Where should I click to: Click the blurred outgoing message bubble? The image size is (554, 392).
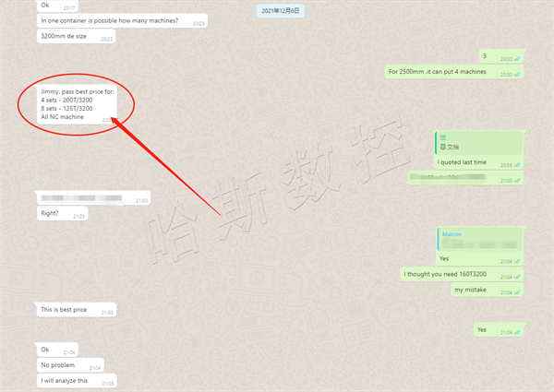[465, 178]
